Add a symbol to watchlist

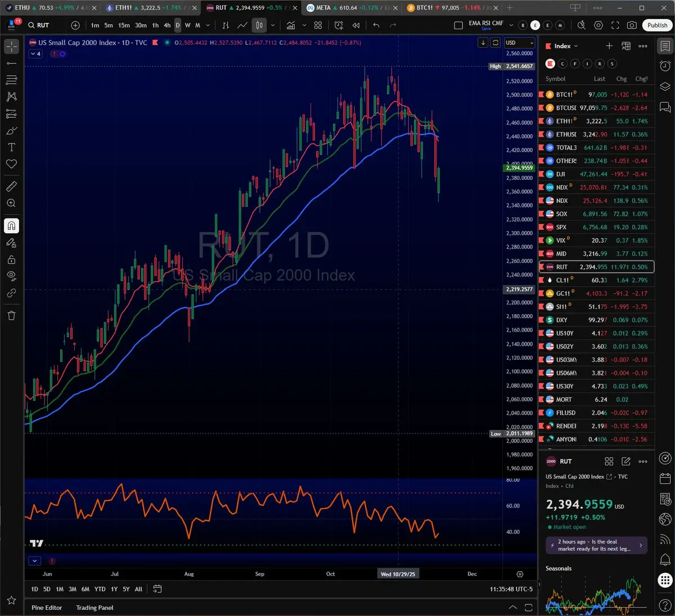609,46
